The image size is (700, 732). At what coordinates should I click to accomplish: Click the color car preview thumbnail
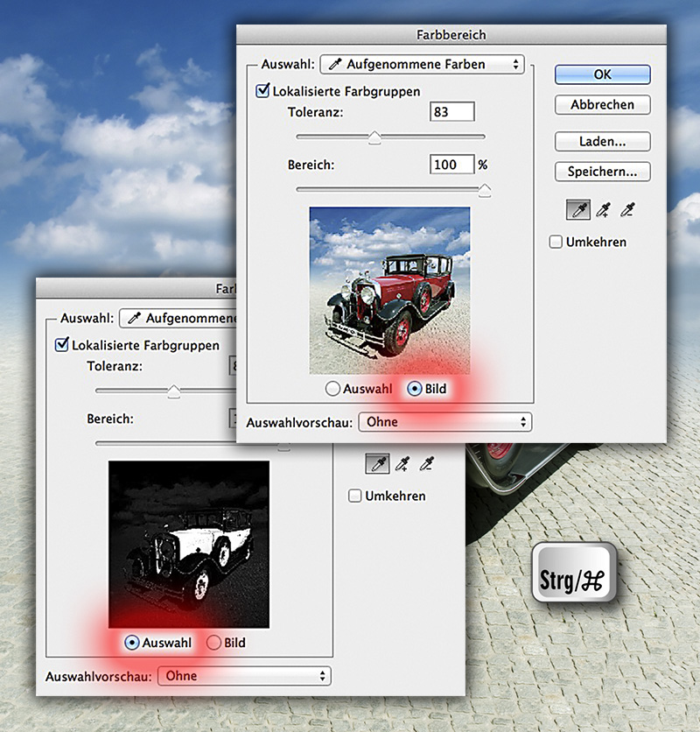(x=389, y=291)
